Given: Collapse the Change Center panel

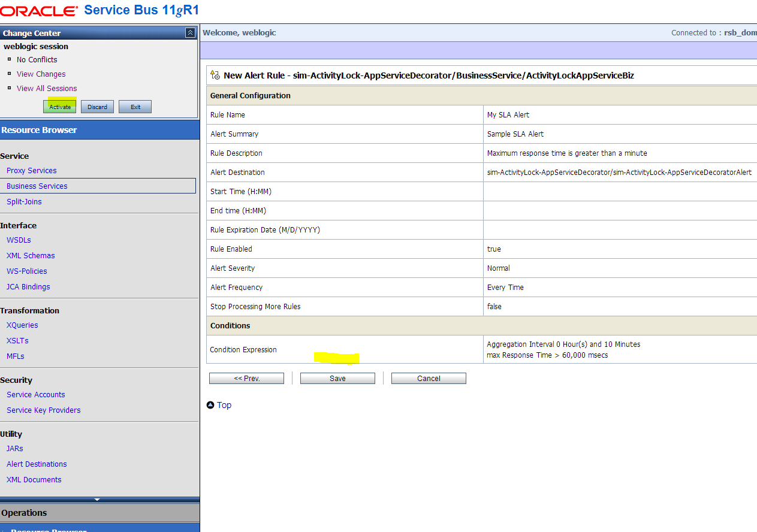Looking at the screenshot, I should (190, 33).
